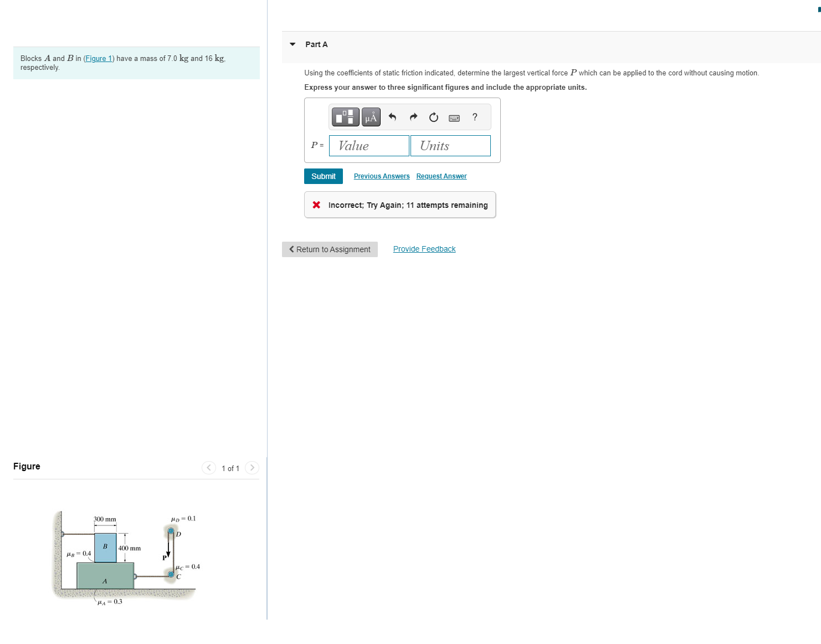Submit the answer
Image resolution: width=821 pixels, height=644 pixels.
tap(323, 176)
